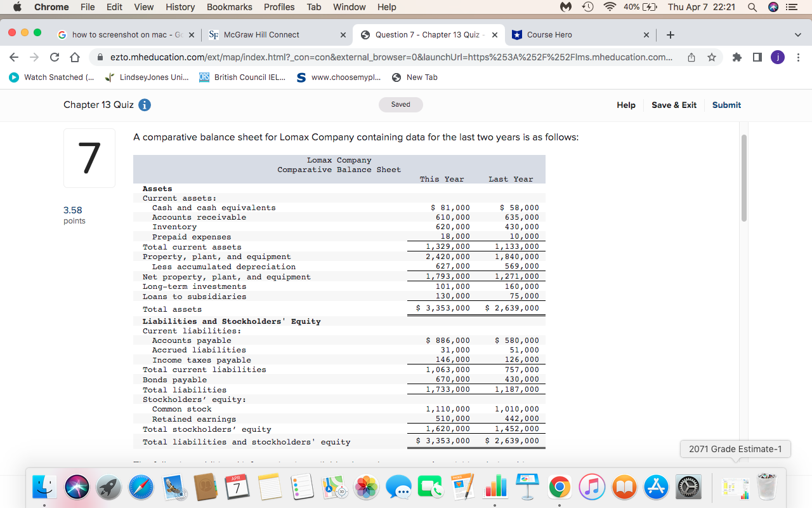The image size is (812, 508).
Task: Click the info icon beside Chapter 13 Quiz
Action: (x=144, y=105)
